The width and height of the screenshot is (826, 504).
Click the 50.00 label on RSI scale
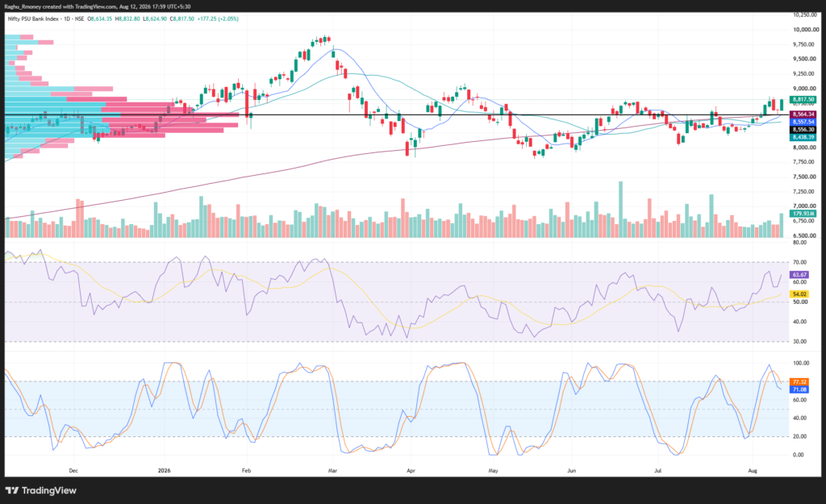click(x=799, y=302)
